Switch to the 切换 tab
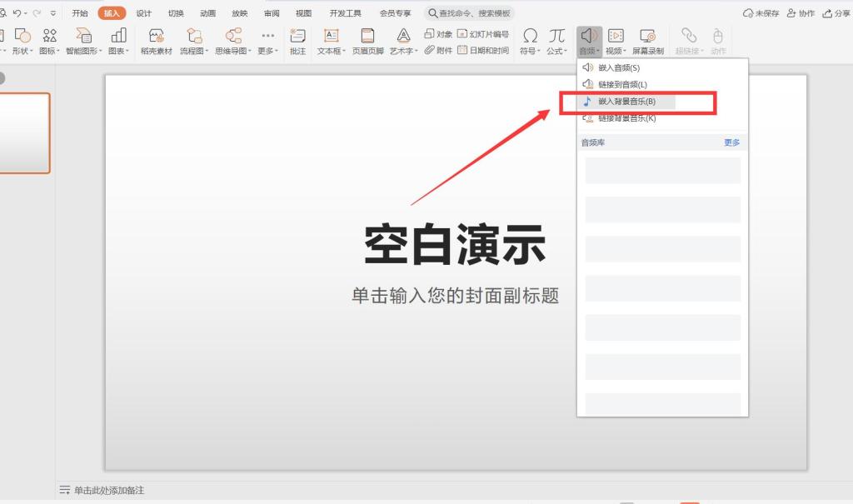Image resolution: width=853 pixels, height=504 pixels. coord(176,13)
